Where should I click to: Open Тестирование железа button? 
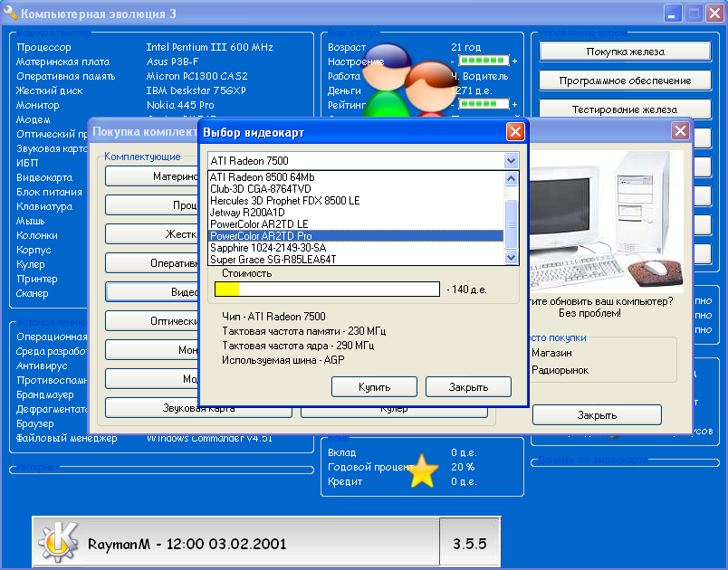625,109
